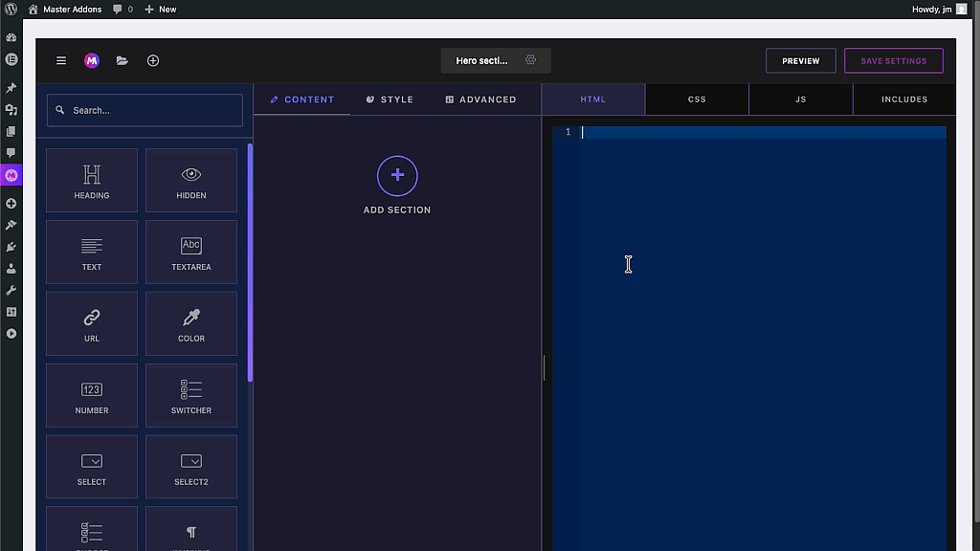
Task: Click the PREVIEW button
Action: pos(801,60)
